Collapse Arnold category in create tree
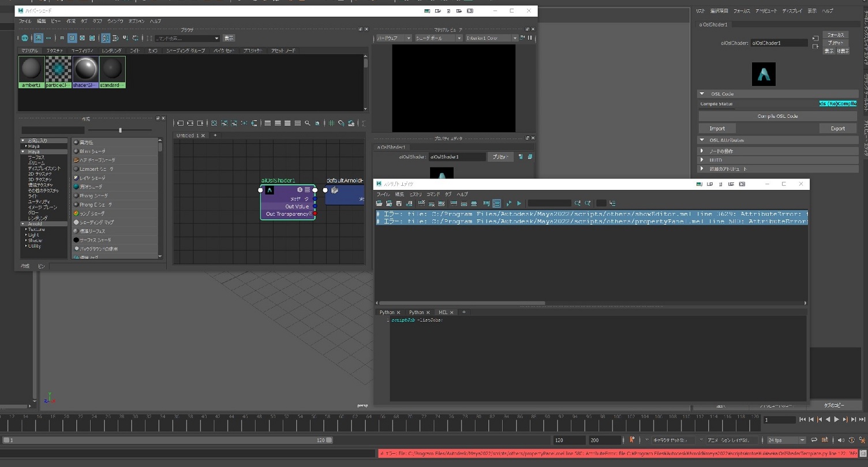The height and width of the screenshot is (467, 868). 23,223
